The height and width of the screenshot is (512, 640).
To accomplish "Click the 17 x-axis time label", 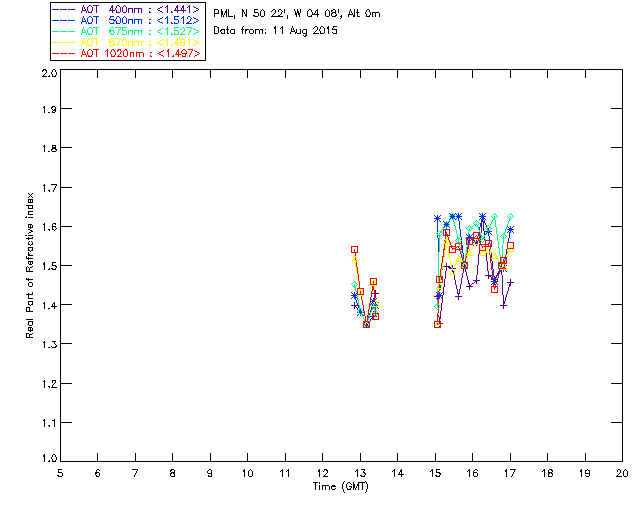I will 510,473.
